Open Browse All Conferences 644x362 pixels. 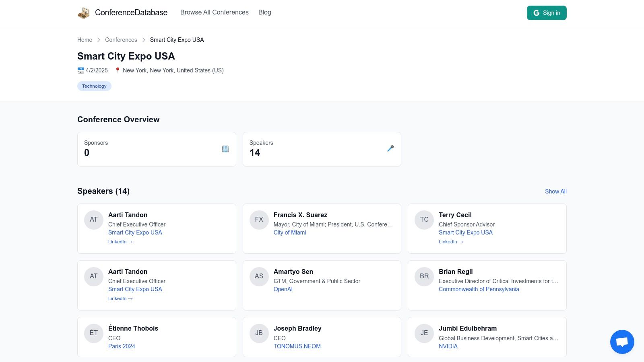pyautogui.click(x=215, y=12)
